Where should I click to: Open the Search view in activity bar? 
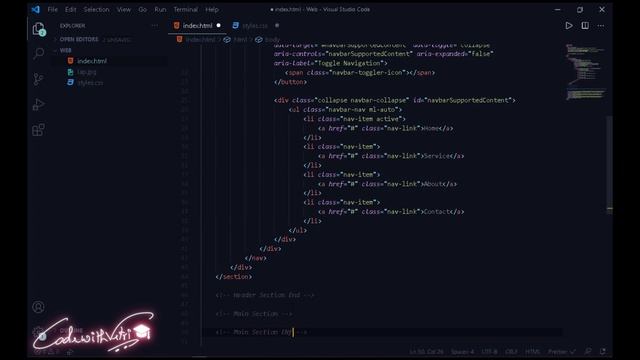(38, 53)
